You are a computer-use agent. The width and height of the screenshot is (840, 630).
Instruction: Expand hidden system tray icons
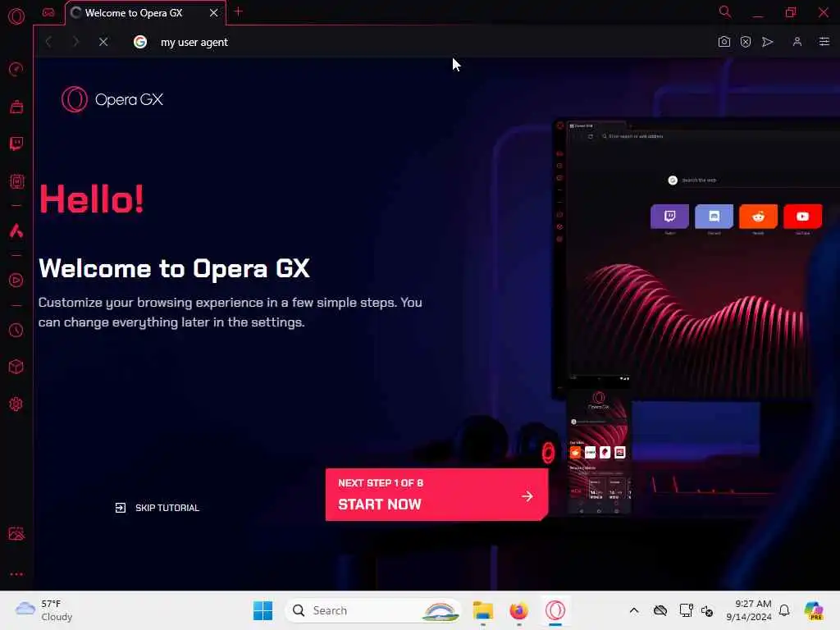pyautogui.click(x=634, y=610)
